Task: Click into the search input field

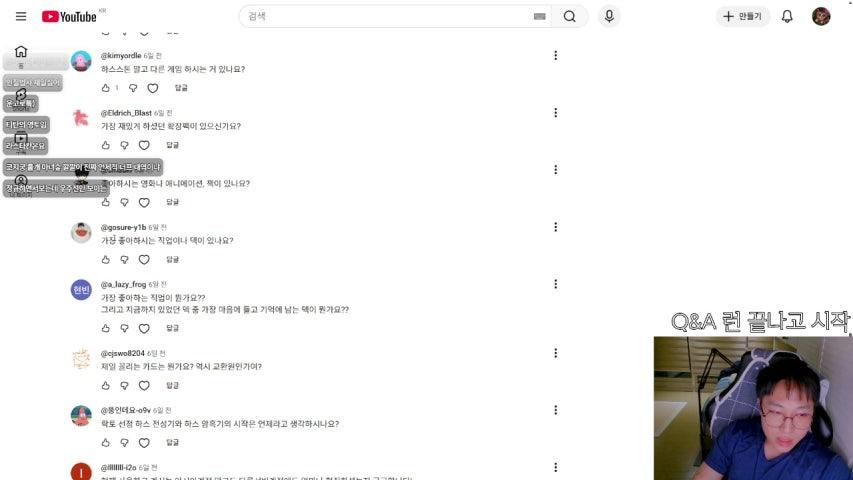Action: (386, 16)
